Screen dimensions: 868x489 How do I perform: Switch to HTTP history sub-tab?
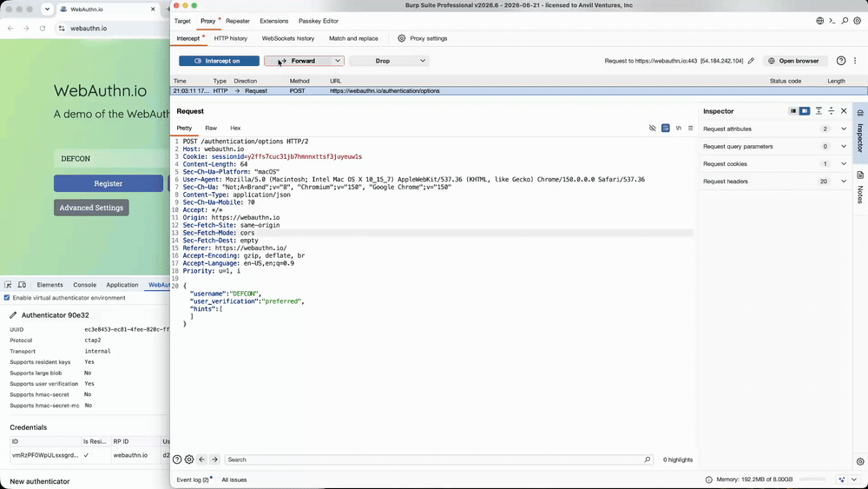230,38
